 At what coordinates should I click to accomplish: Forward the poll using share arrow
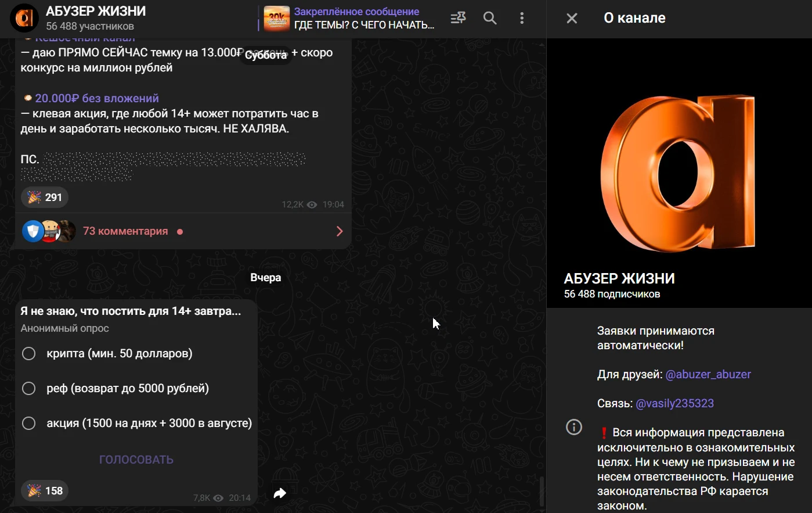coord(280,493)
